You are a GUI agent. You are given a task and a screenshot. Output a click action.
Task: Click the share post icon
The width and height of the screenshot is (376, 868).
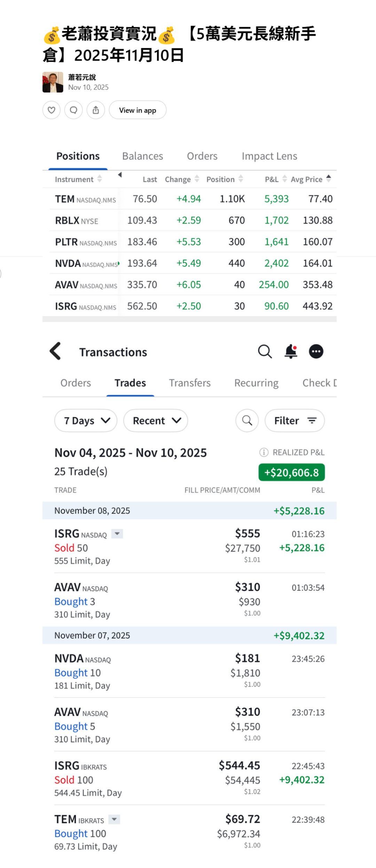tap(96, 110)
